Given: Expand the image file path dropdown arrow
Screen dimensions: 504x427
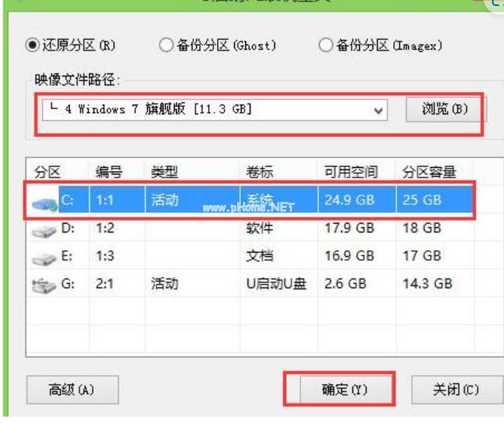Looking at the screenshot, I should tap(379, 110).
